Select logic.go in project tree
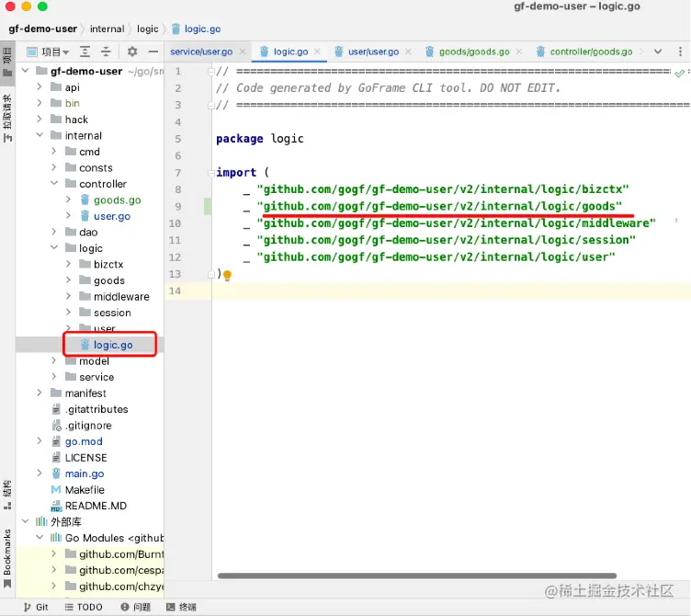691x616 pixels. 113,345
